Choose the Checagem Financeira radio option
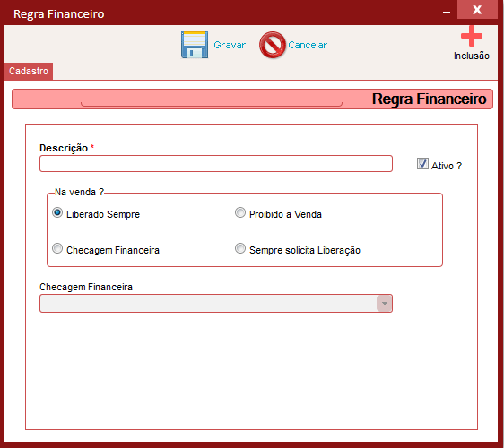 coord(57,248)
